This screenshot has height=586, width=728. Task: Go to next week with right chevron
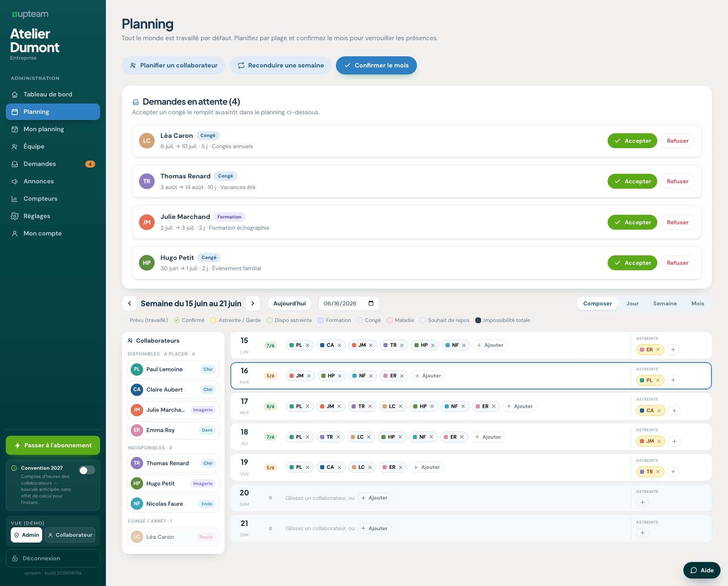click(253, 303)
